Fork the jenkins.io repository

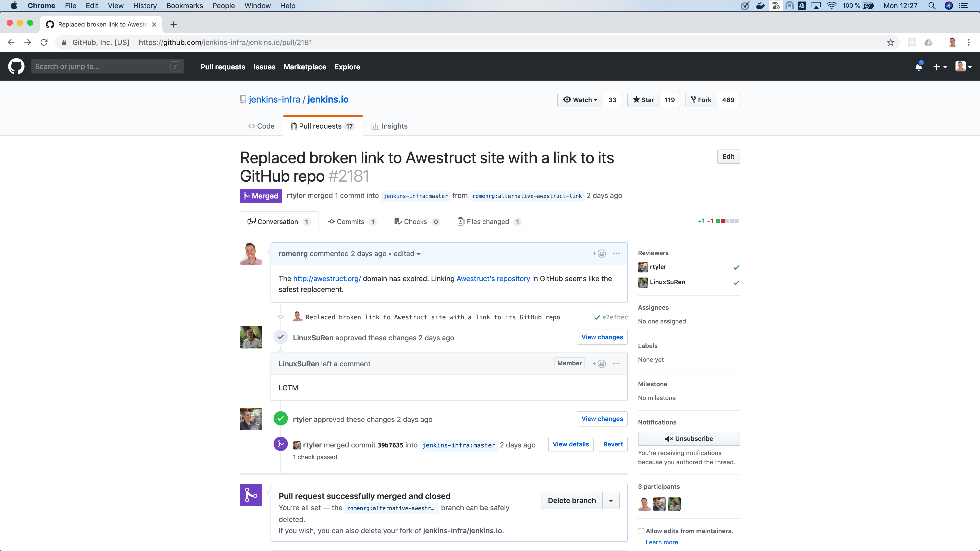(701, 100)
